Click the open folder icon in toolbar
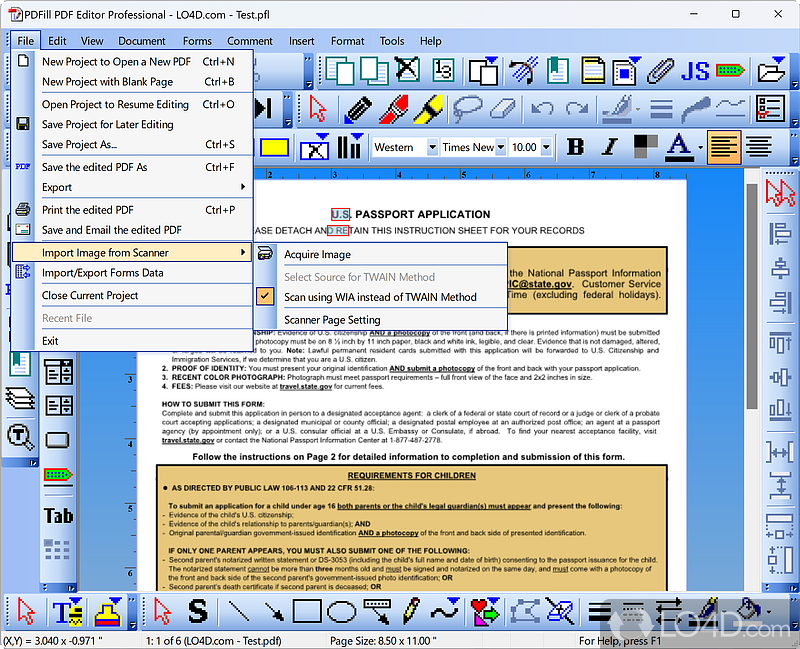This screenshot has height=649, width=800. pyautogui.click(x=771, y=70)
